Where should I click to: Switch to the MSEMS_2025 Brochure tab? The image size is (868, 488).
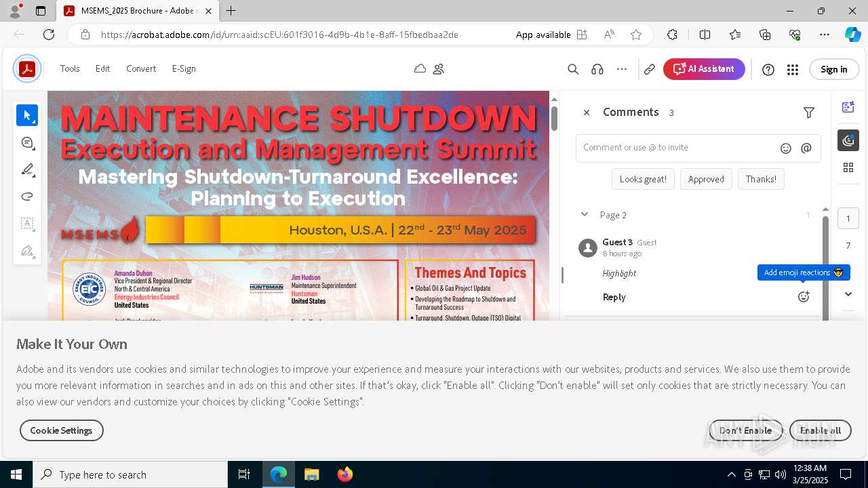(x=138, y=11)
